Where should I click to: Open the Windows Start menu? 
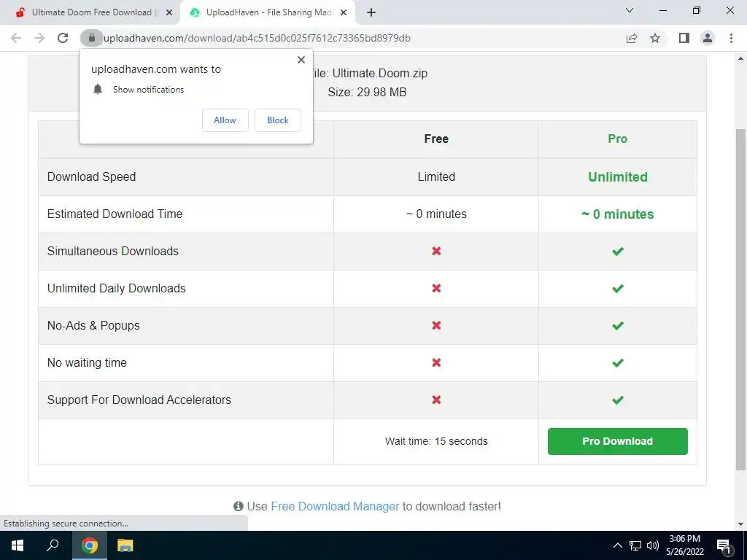click(18, 545)
